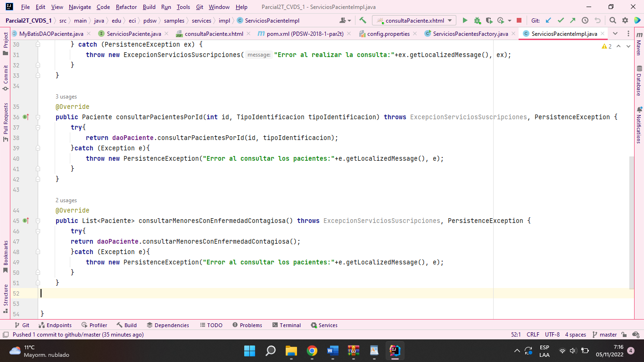Click the CRLF line separator indicator
The image size is (644, 362).
point(533,335)
